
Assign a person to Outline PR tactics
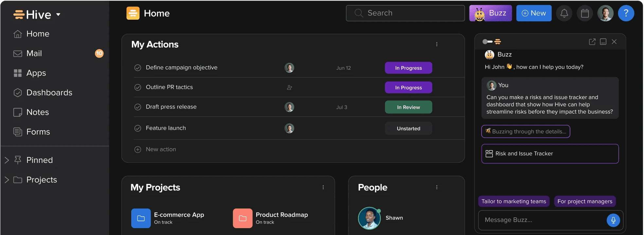290,88
